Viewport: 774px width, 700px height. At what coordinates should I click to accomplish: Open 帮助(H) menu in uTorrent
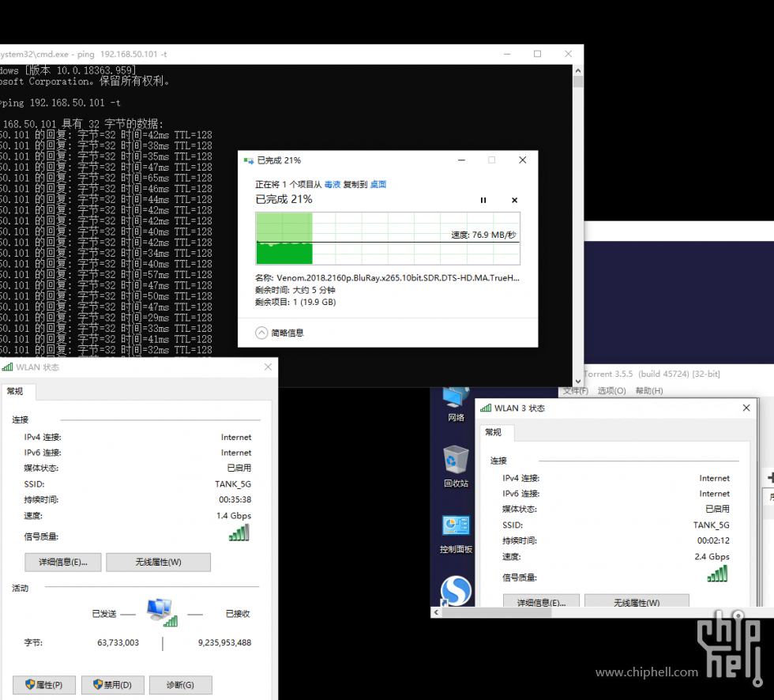[x=649, y=390]
